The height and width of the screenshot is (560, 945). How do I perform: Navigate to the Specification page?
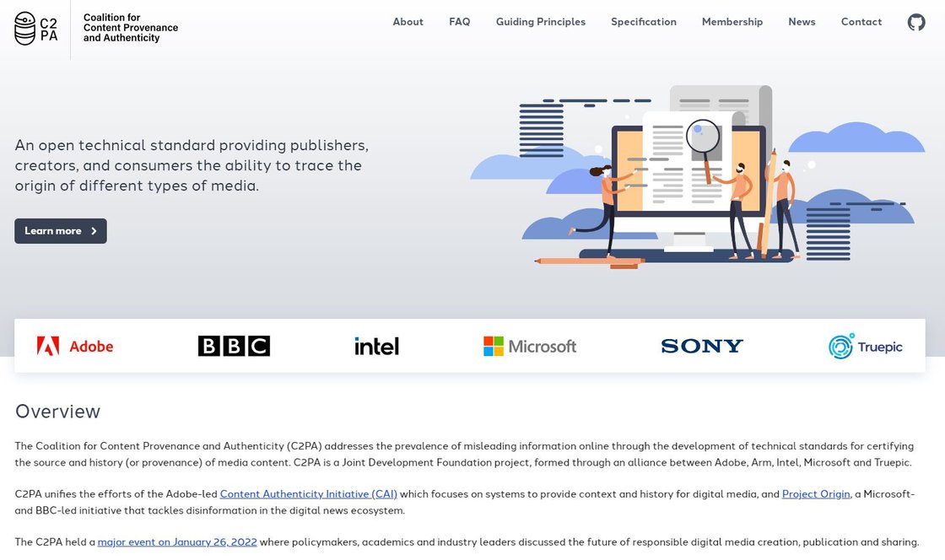coord(644,22)
